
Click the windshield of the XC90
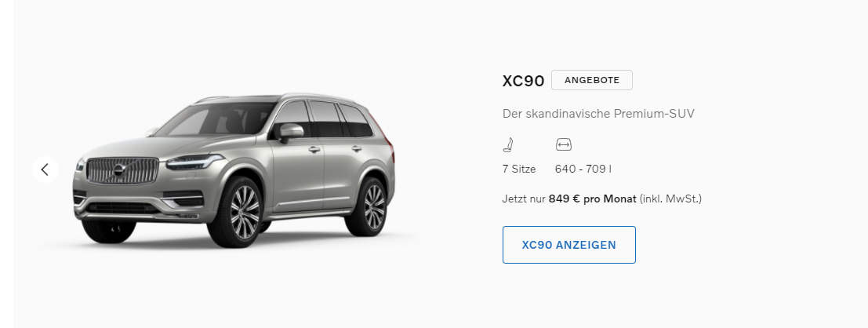[x=216, y=118]
